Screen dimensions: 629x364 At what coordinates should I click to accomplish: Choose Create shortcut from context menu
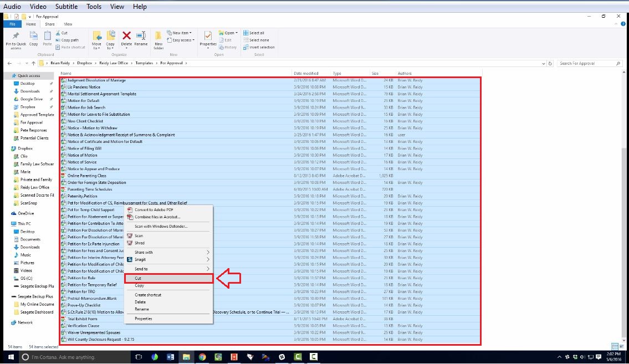[168, 295]
